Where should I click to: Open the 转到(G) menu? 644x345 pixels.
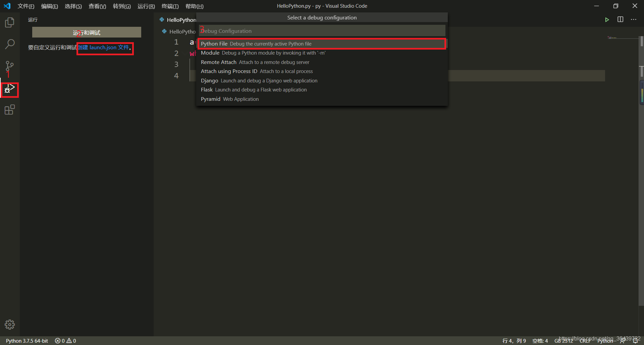122,6
